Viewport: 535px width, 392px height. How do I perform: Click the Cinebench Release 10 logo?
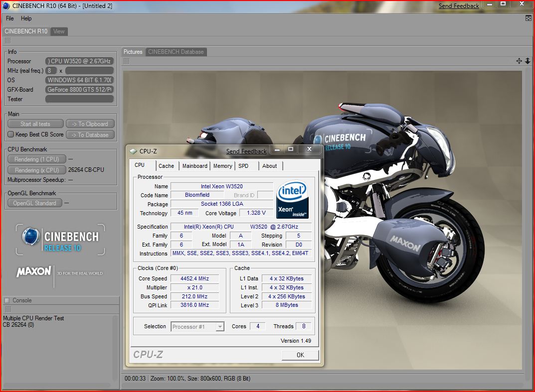60,239
